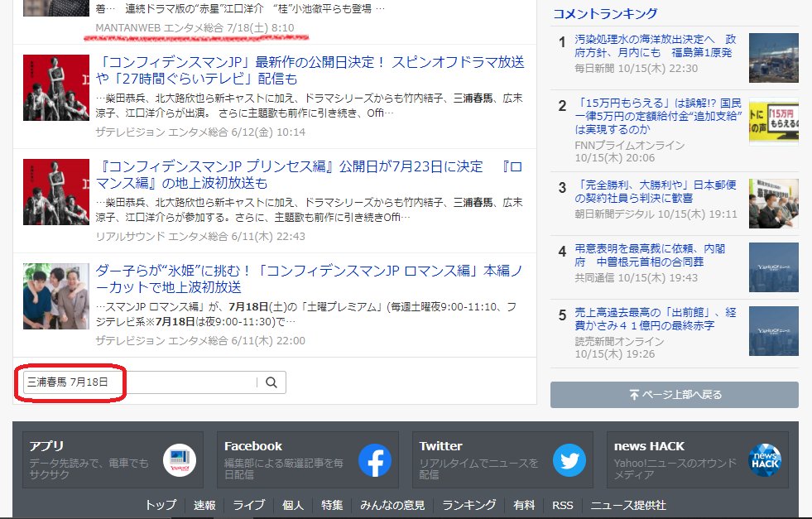Go to 個人 in footer navigation
Image resolution: width=812 pixels, height=519 pixels.
pyautogui.click(x=293, y=505)
